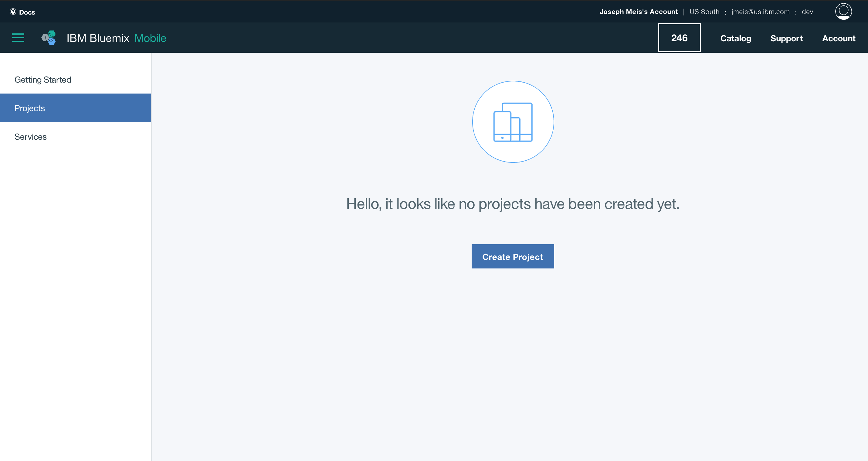
Task: Click the green Mobile label
Action: click(150, 38)
